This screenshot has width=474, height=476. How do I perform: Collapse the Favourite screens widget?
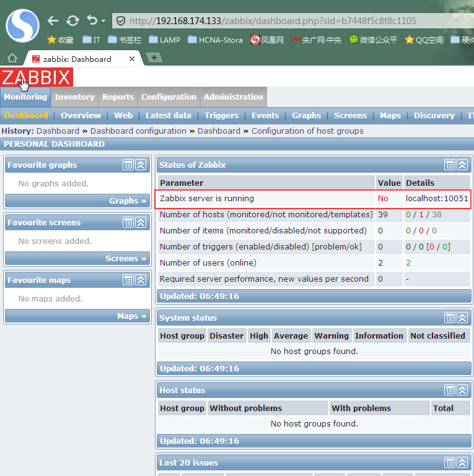[x=141, y=222]
